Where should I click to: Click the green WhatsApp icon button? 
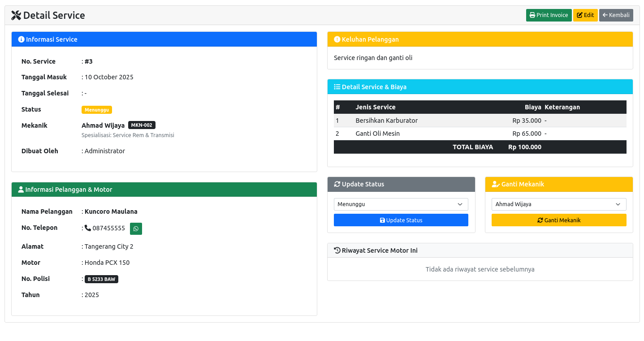coord(136,229)
